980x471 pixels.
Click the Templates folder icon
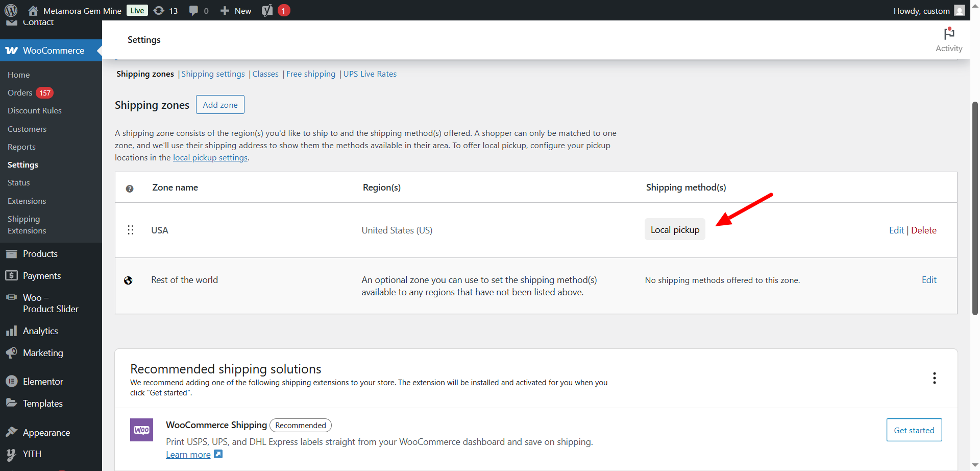(x=11, y=403)
